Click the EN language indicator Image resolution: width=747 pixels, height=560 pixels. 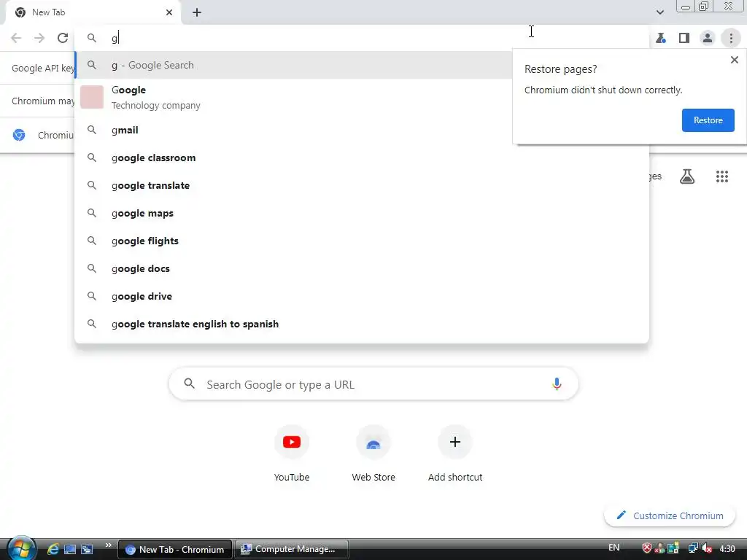point(614,548)
